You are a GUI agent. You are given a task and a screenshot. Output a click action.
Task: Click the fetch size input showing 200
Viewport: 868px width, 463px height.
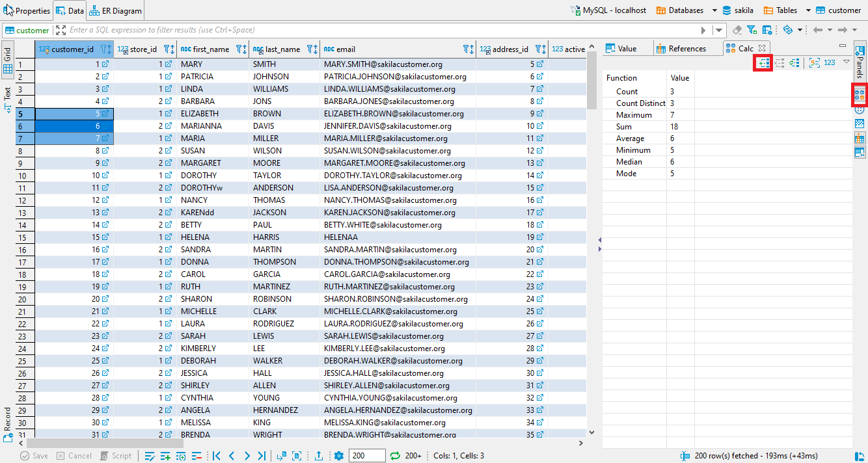(367, 455)
